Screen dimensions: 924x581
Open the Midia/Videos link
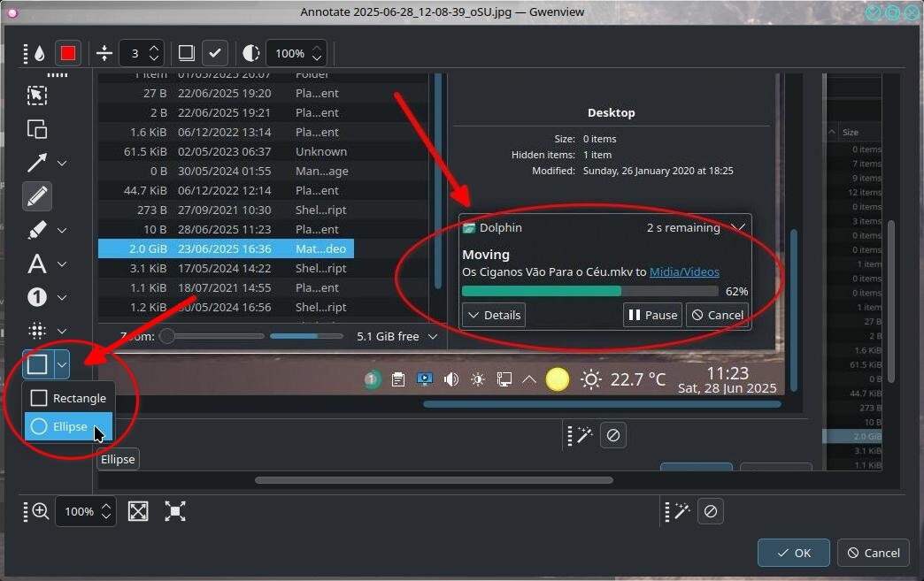[x=684, y=272]
